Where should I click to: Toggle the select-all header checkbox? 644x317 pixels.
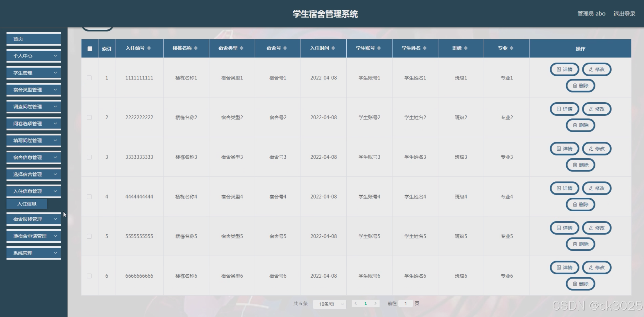pos(90,49)
